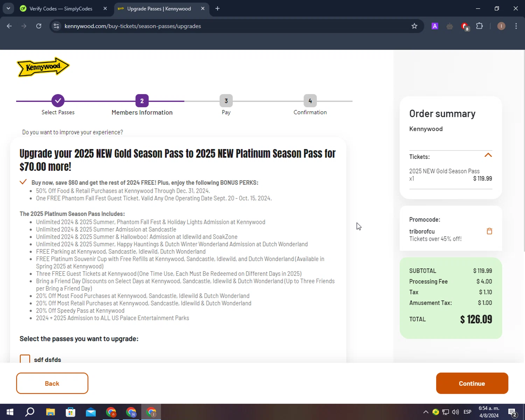Screen dimensions: 525x420
Task: Open the first Chrome taskbar icon
Action: 111,412
